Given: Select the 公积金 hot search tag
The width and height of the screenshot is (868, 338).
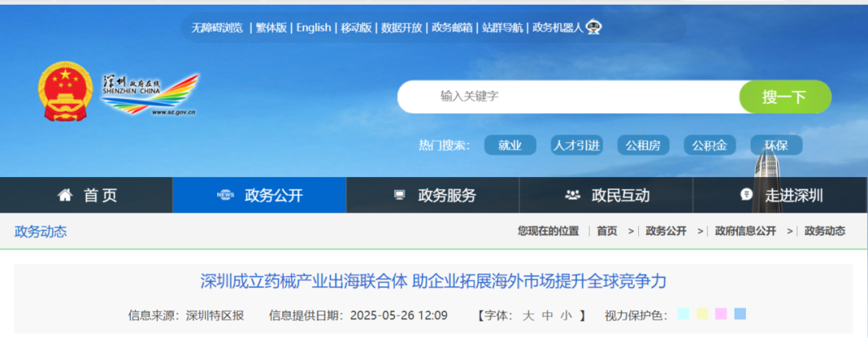Looking at the screenshot, I should click(x=710, y=146).
